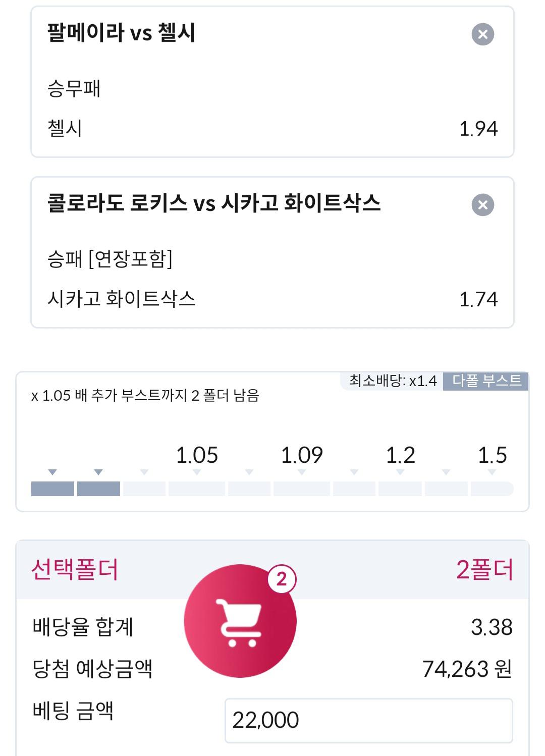Focus the 베팅 금액 input field
Image resolution: width=545 pixels, height=756 pixels.
(x=368, y=720)
